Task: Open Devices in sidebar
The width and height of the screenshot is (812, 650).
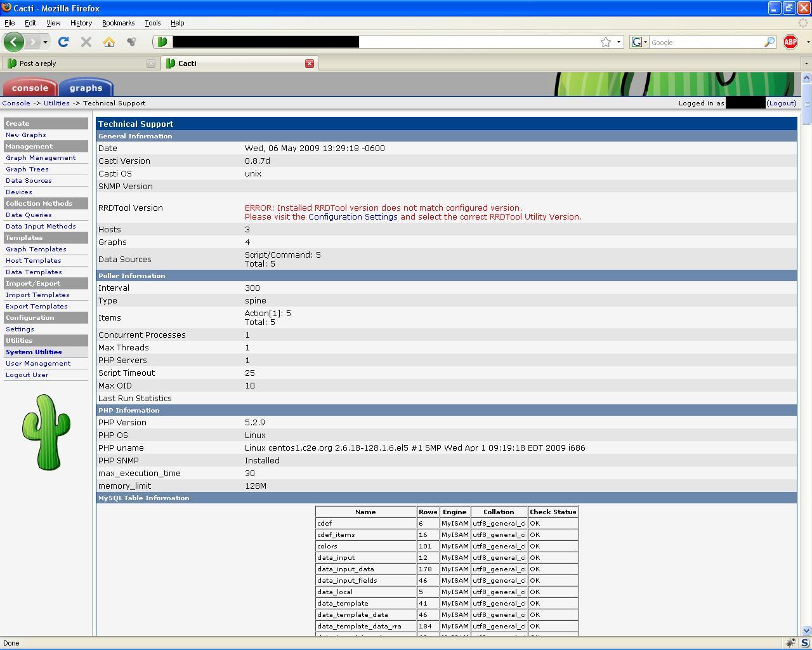Action: tap(19, 192)
